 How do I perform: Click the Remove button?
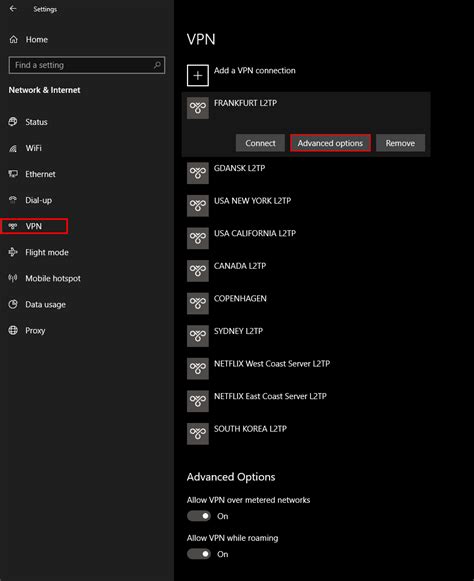click(x=400, y=143)
